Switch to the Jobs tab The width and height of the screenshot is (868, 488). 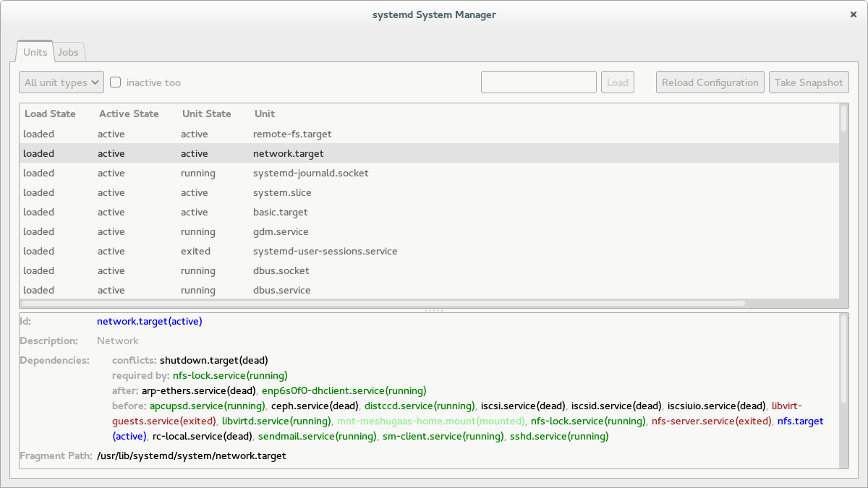[x=69, y=52]
